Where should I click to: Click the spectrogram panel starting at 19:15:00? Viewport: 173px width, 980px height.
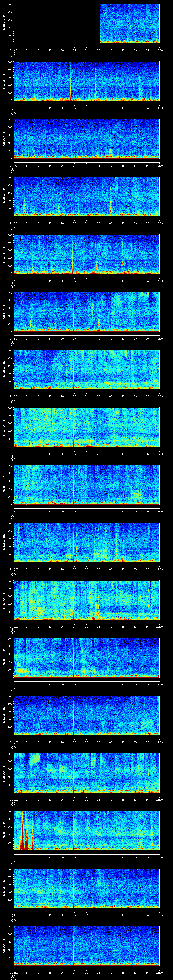coord(86,369)
